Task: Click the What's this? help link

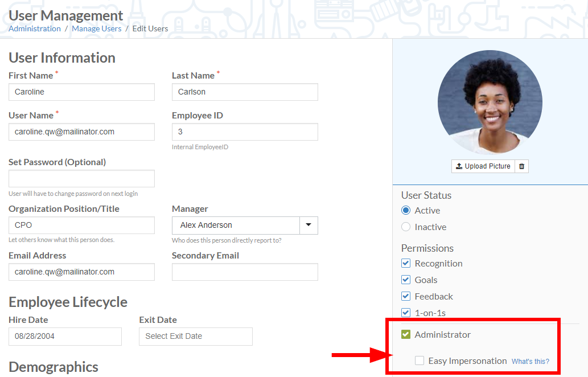Action: (531, 362)
